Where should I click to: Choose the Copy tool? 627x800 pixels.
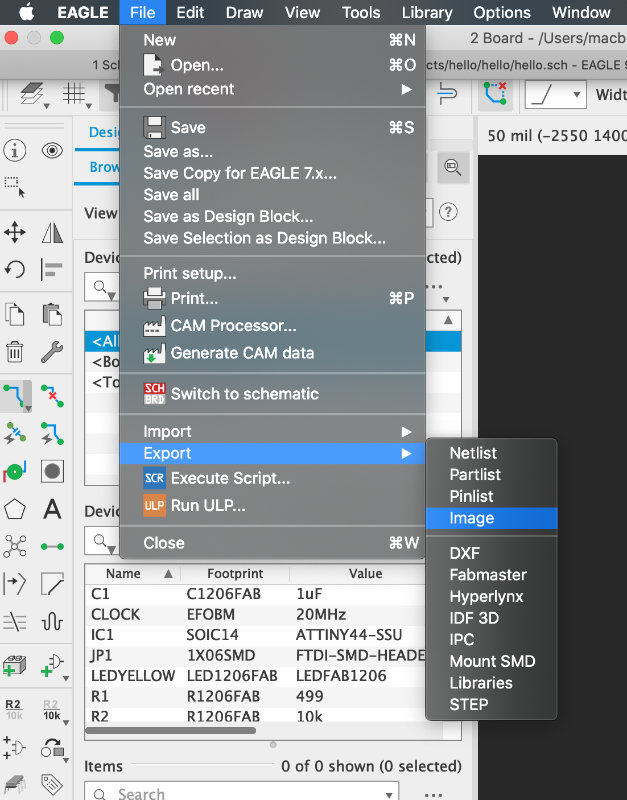(x=15, y=314)
